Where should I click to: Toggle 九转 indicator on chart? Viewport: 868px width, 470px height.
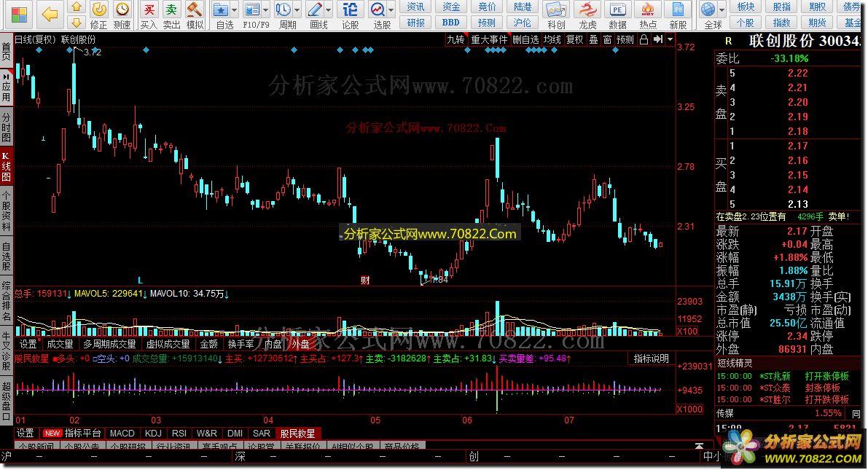click(x=456, y=39)
